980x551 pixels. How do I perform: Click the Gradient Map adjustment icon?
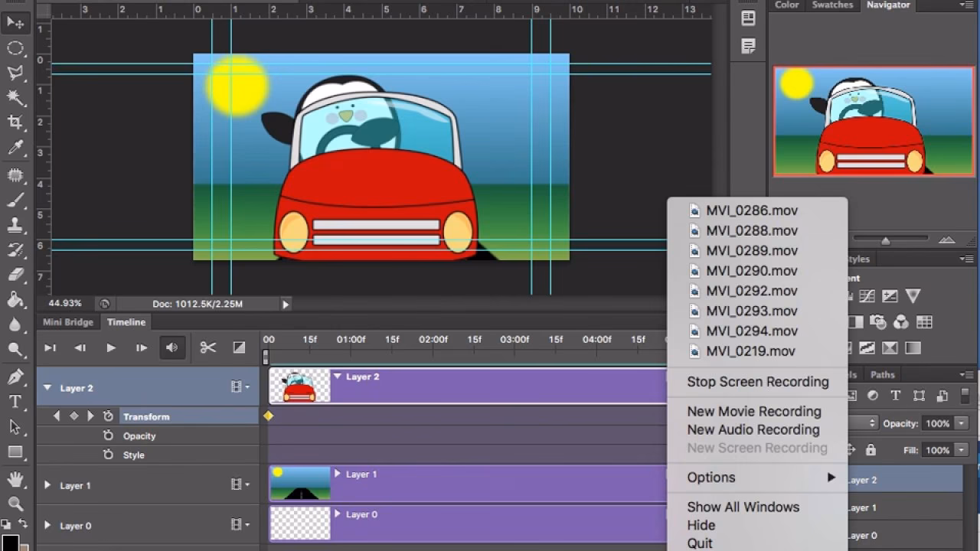(913, 347)
